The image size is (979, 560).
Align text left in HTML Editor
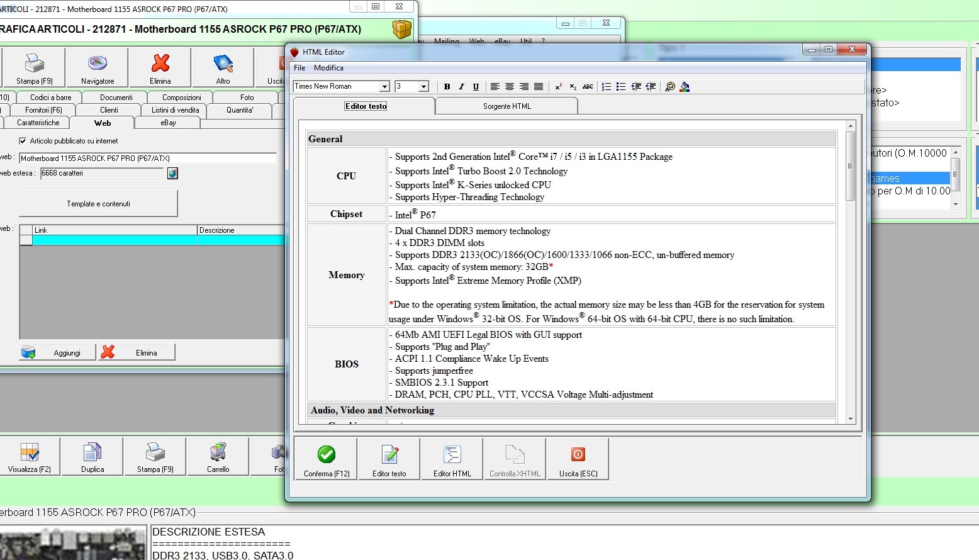point(495,87)
